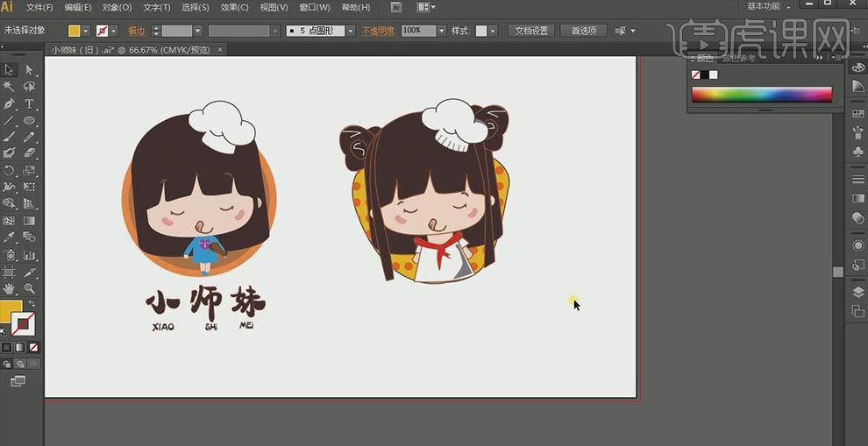This screenshot has width=868, height=446.
Task: Select the Paintbrush tool
Action: (9, 137)
